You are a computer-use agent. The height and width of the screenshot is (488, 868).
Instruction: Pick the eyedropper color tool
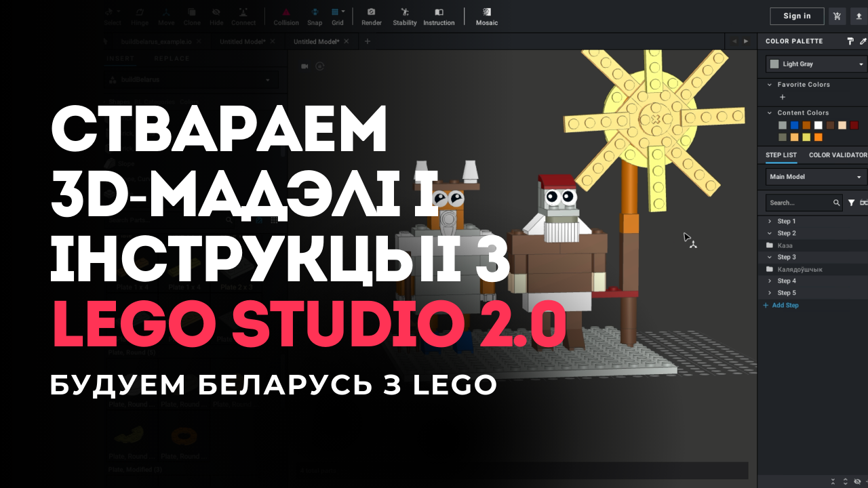863,41
